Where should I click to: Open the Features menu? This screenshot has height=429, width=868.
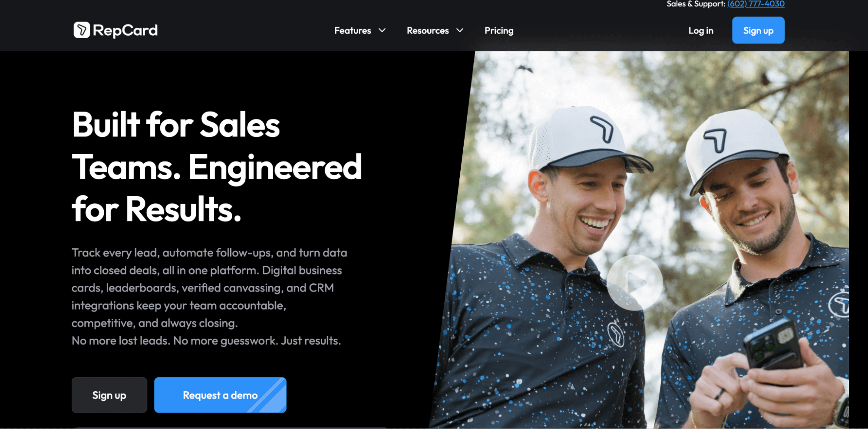(x=353, y=30)
